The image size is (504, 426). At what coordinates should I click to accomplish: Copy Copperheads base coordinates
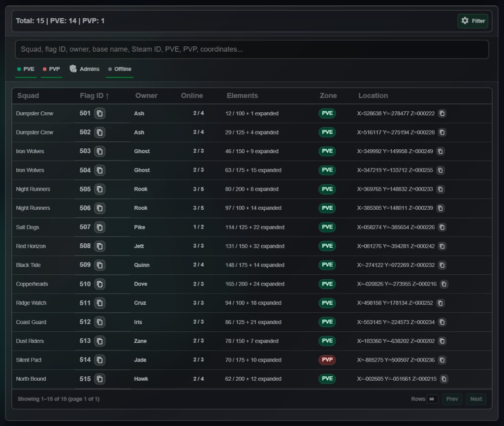click(444, 284)
